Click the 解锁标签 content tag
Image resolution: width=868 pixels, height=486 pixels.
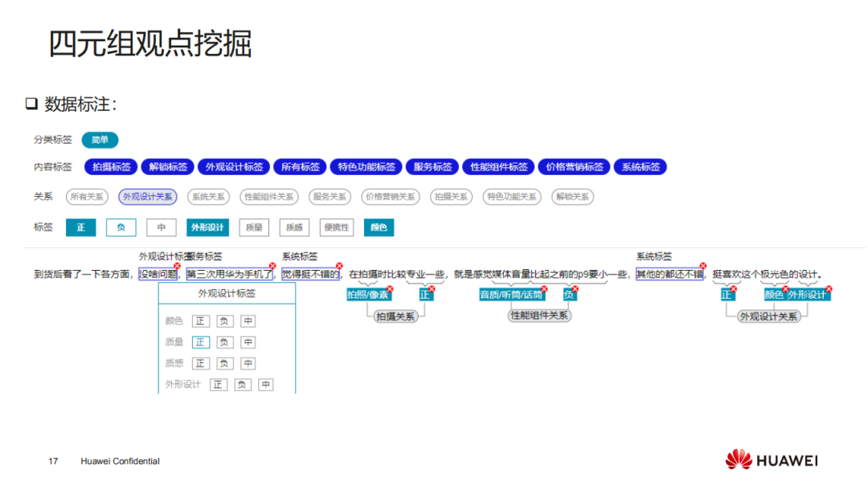168,167
